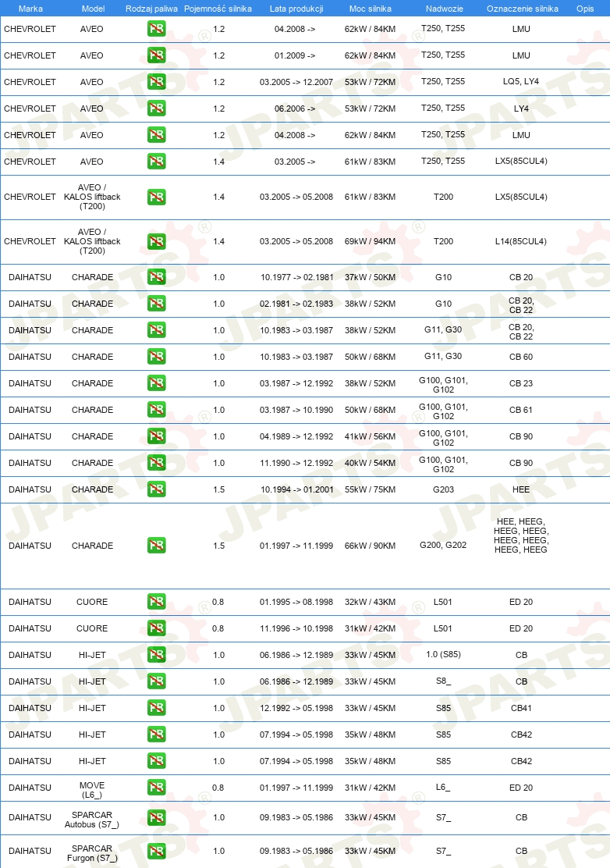The image size is (610, 868).
Task: Click the fuel icon in the CUORE 32kW row
Action: click(157, 602)
